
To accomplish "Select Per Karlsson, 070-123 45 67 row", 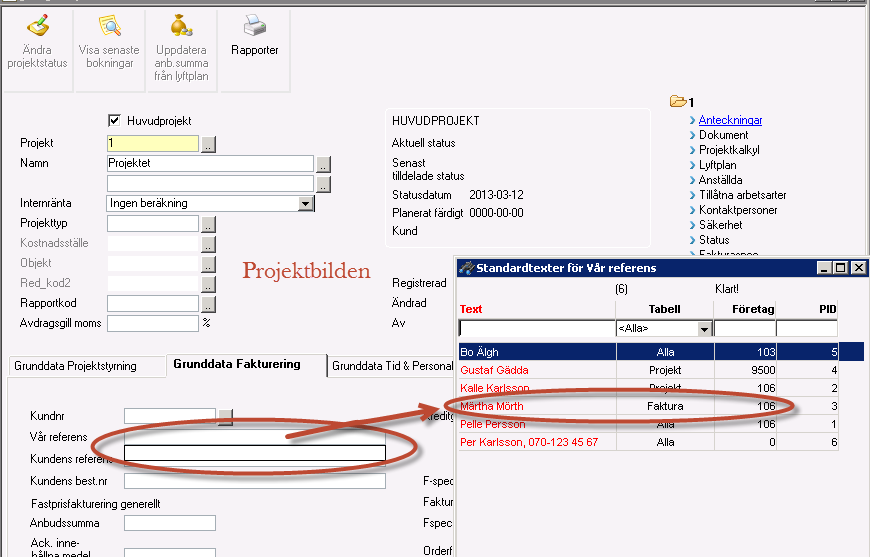I will click(649, 442).
